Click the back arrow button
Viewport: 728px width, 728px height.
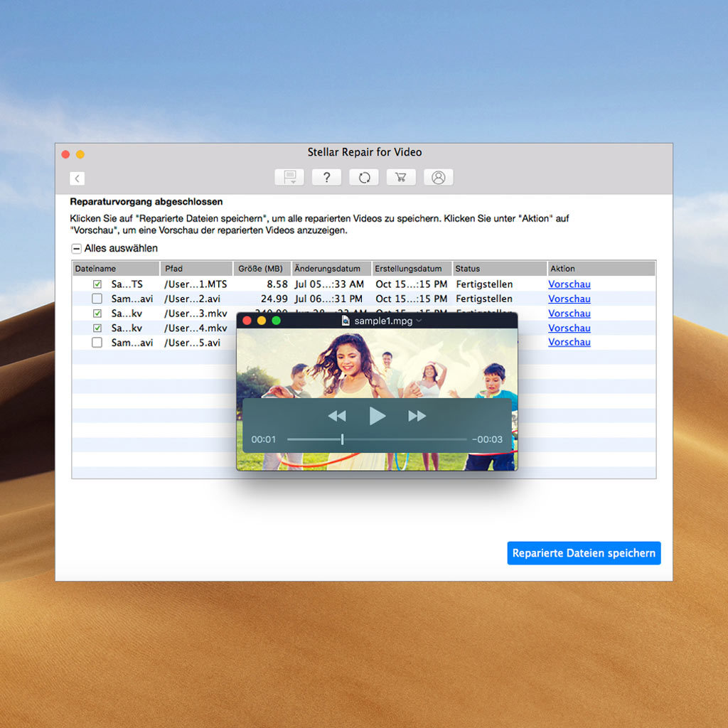[77, 178]
